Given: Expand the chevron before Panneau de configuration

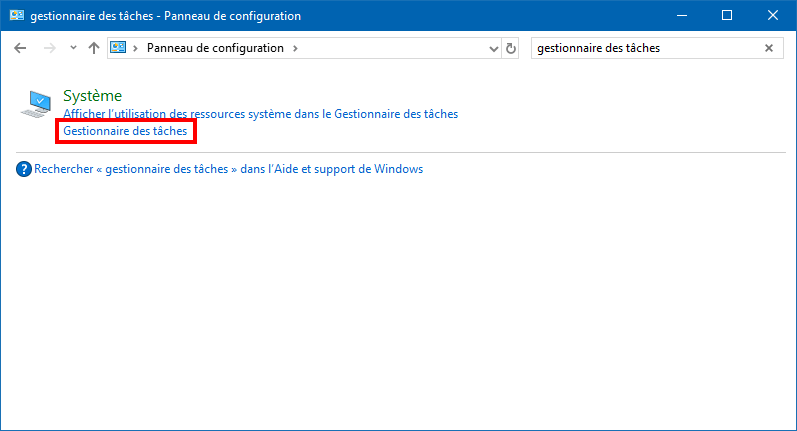Looking at the screenshot, I should (x=135, y=48).
